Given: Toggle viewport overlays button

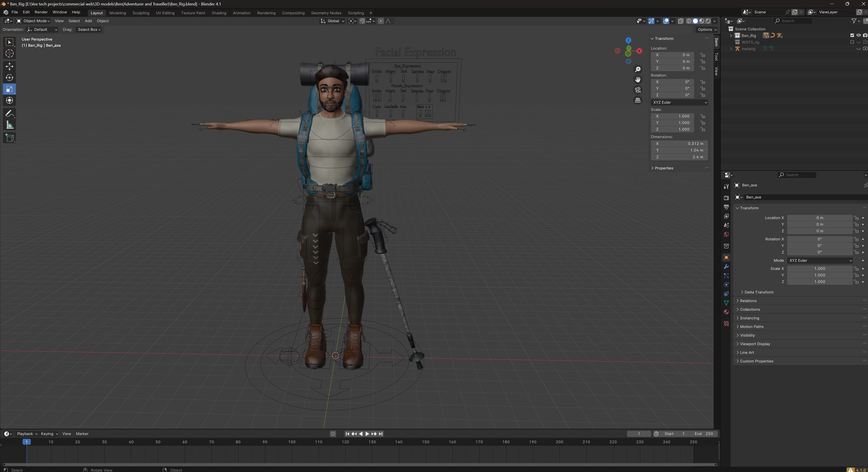Looking at the screenshot, I should click(x=666, y=21).
